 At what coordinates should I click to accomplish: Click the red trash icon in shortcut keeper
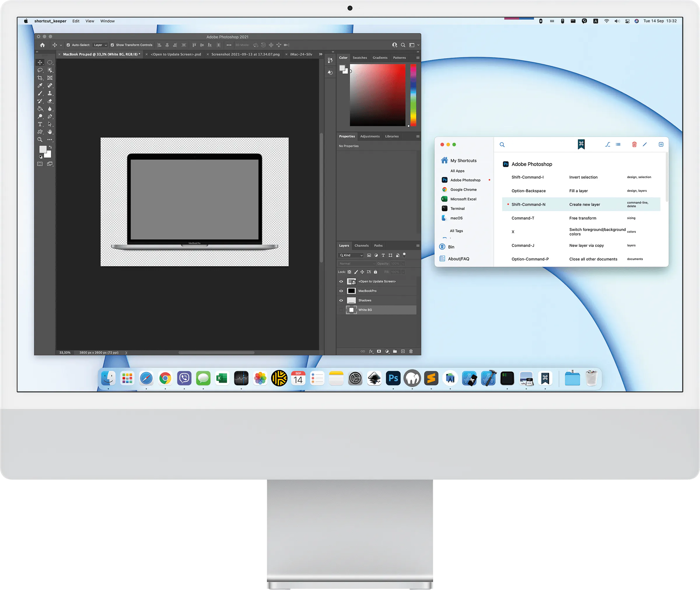634,144
